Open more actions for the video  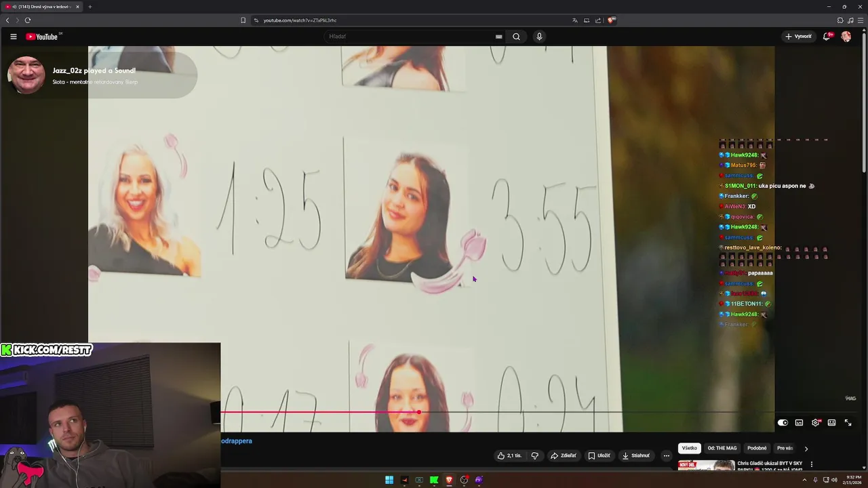pyautogui.click(x=666, y=455)
